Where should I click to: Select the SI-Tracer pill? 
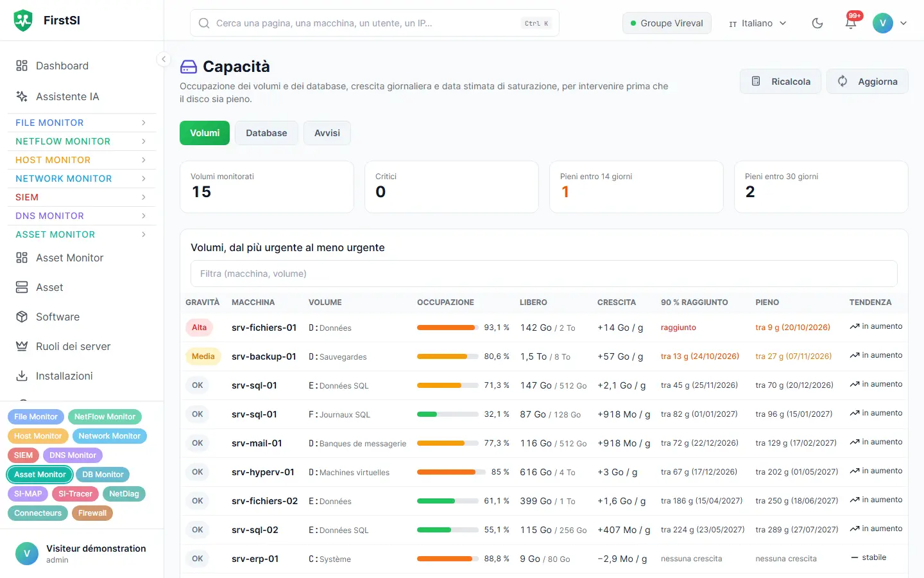point(75,494)
